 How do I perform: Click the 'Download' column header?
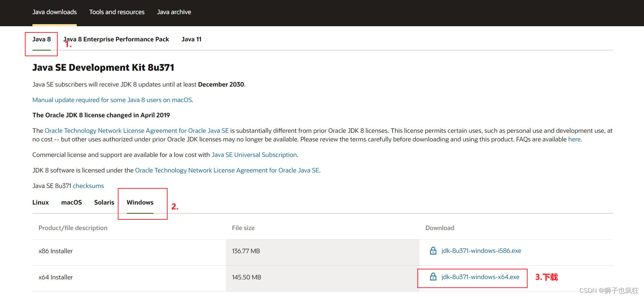[x=440, y=228]
